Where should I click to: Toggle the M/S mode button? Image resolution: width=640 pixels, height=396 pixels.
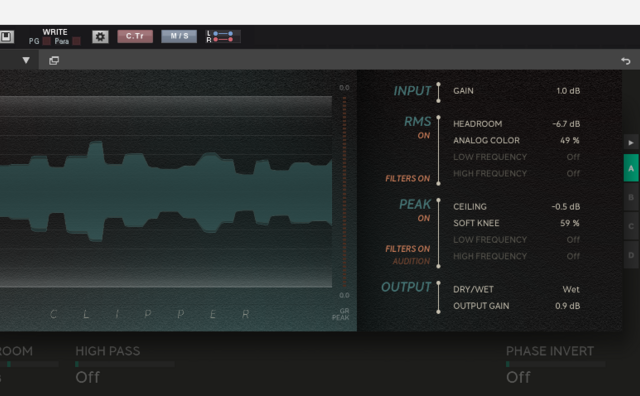(179, 36)
